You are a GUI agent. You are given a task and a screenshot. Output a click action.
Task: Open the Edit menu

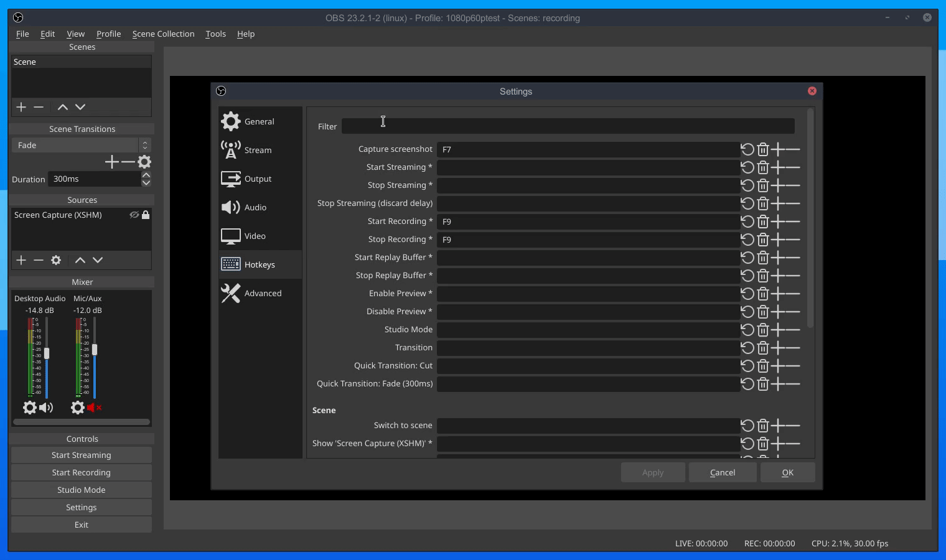point(48,34)
